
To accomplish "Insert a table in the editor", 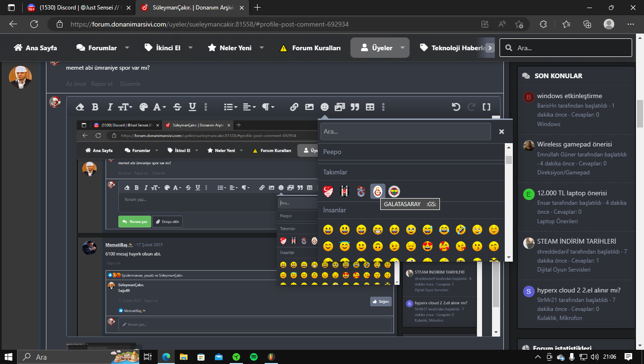I will pyautogui.click(x=370, y=107).
